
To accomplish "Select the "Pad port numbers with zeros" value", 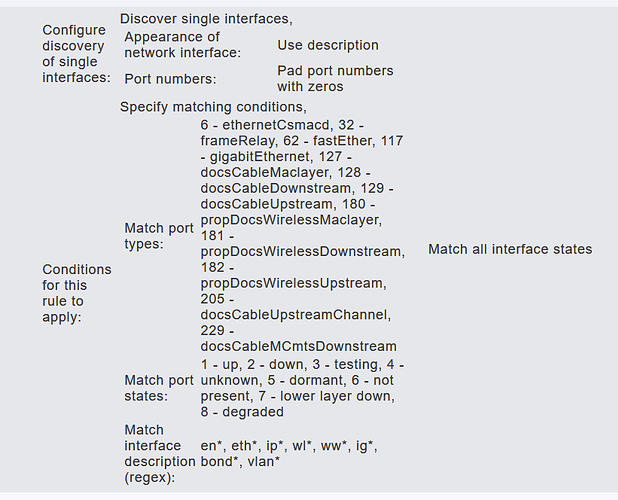I will [x=335, y=78].
